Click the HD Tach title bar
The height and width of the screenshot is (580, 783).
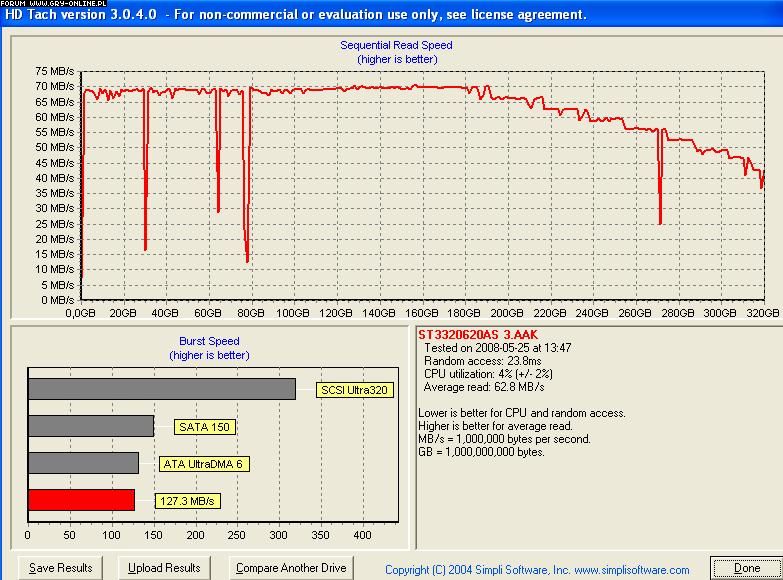tap(392, 14)
